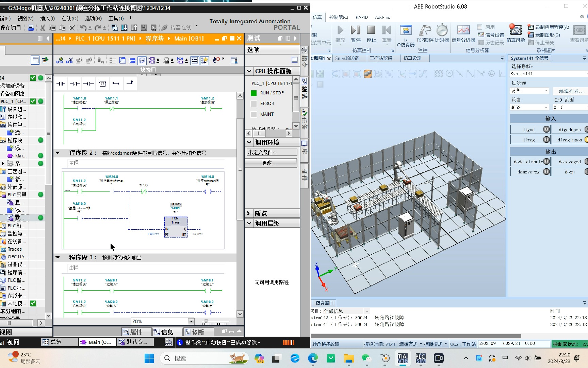Switch to the 仿真设定 tab
The height and width of the screenshot is (368, 588).
412,58
